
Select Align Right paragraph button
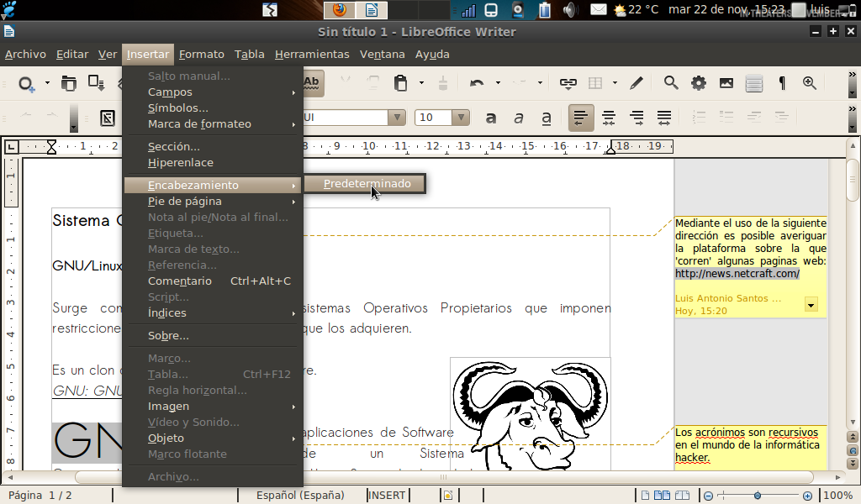(x=637, y=118)
